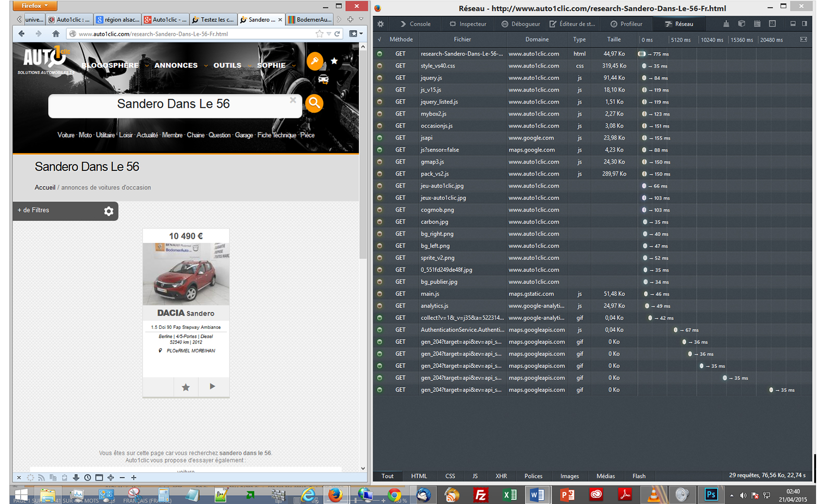
Task: Click the paint flashing brush icon in devtools
Action: (x=726, y=24)
